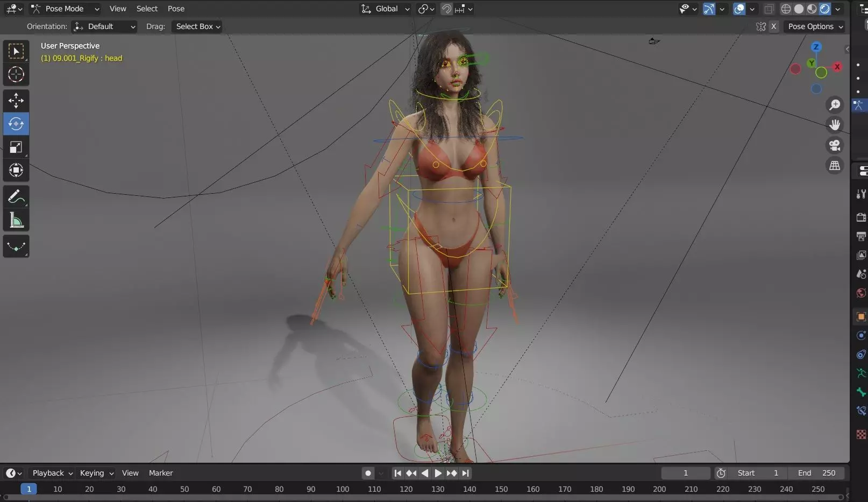Screen dimensions: 868x502
Task: Click the current frame number field
Action: pos(686,473)
